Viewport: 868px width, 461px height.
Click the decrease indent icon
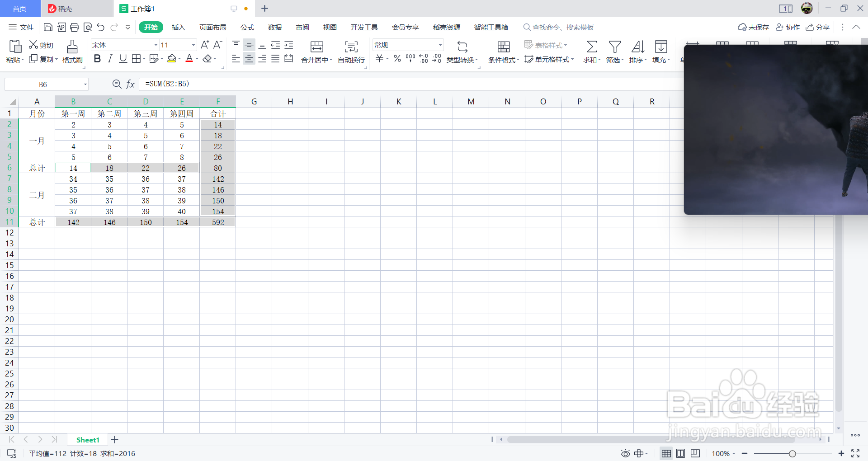tap(275, 45)
